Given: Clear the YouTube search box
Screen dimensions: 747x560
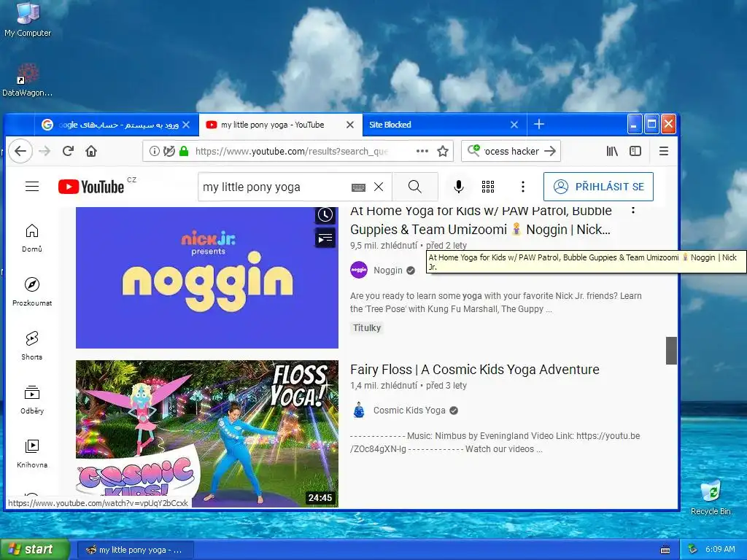Looking at the screenshot, I should (x=379, y=187).
